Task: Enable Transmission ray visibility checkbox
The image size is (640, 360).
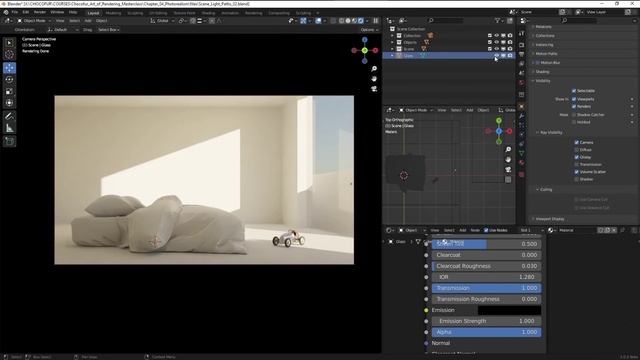Action: click(x=576, y=164)
